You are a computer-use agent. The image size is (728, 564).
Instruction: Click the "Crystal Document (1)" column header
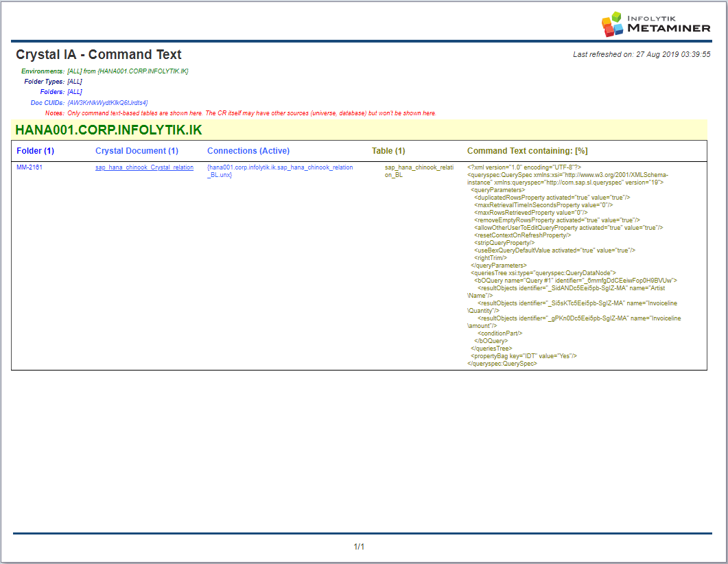click(137, 151)
